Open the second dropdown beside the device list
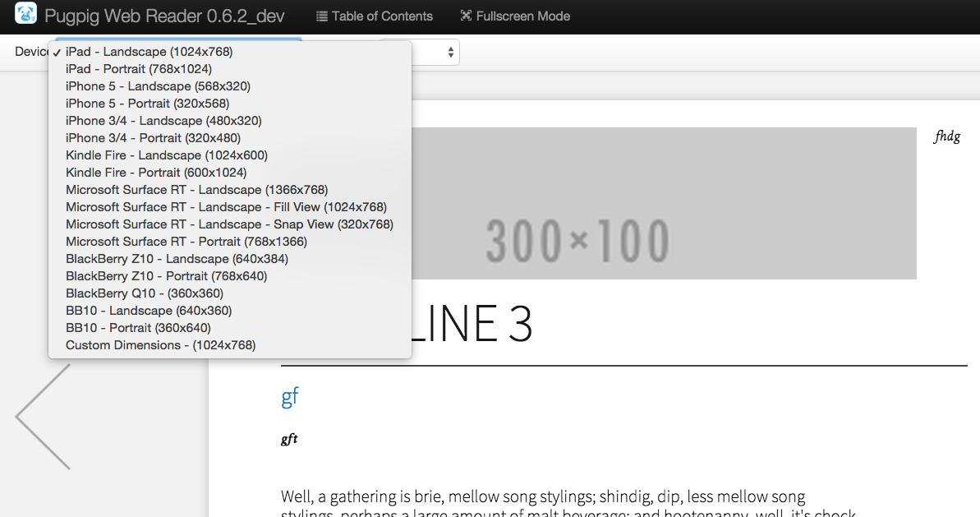 click(436, 52)
